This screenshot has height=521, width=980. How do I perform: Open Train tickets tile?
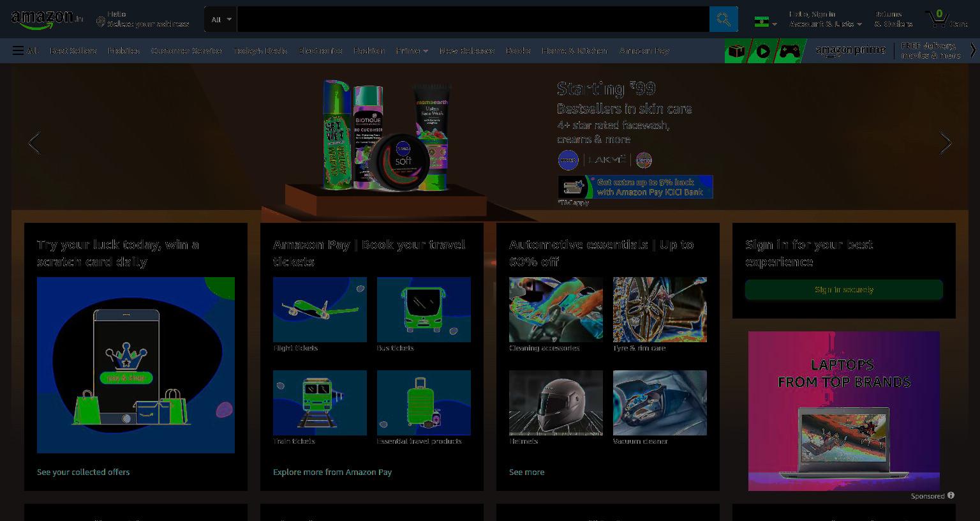320,403
